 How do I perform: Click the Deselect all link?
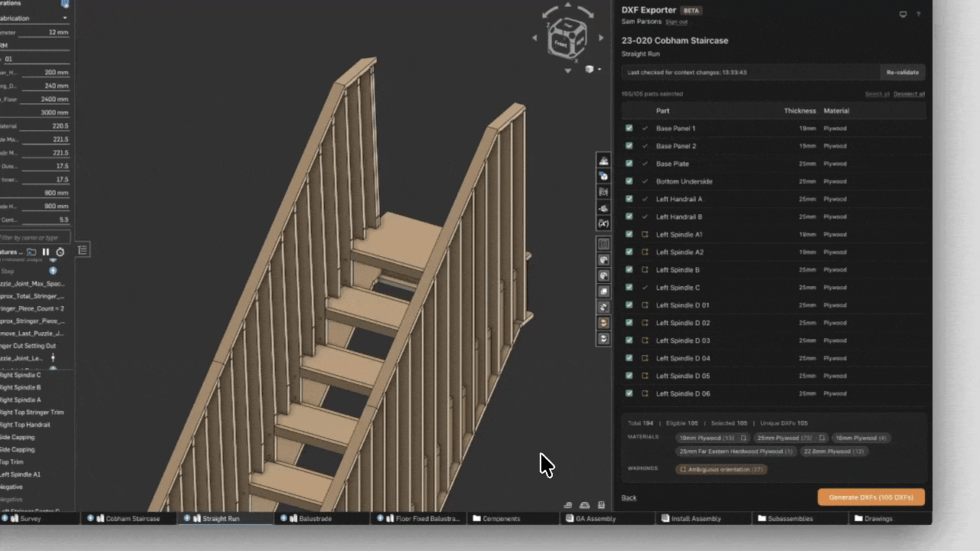pyautogui.click(x=910, y=94)
